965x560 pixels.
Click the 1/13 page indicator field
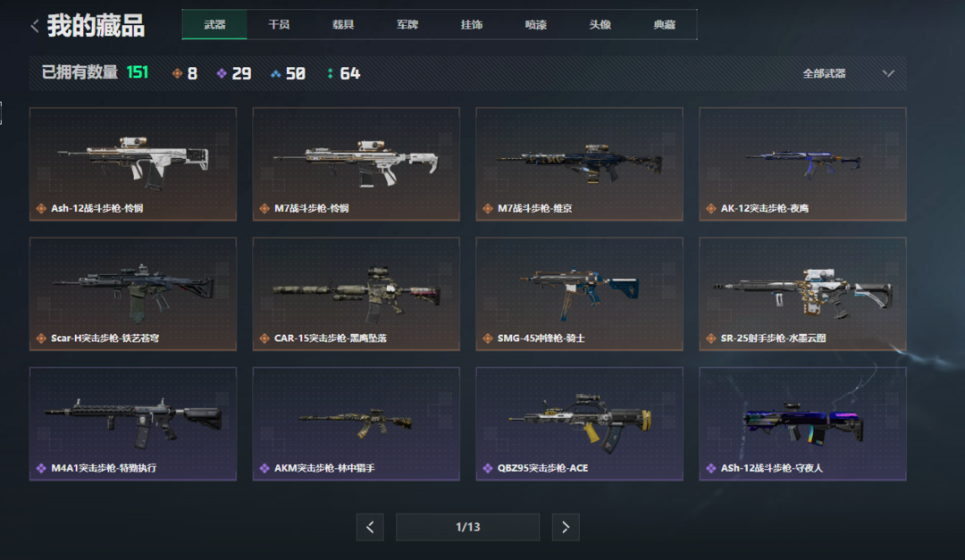(x=467, y=527)
